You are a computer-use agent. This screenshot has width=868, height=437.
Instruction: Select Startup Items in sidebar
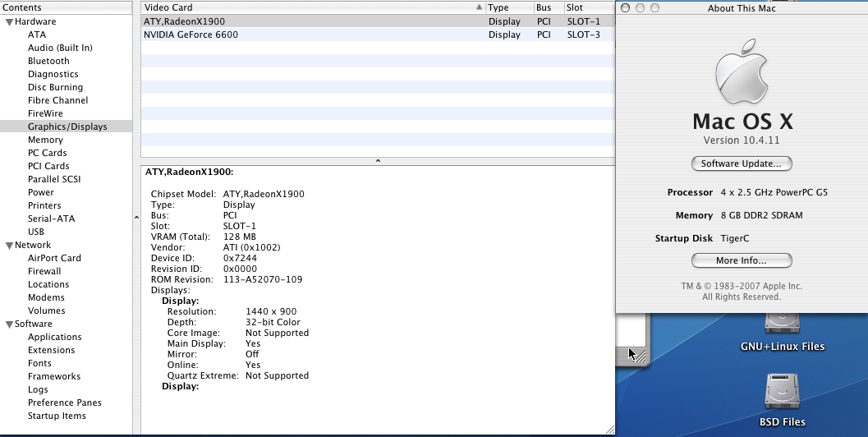57,416
